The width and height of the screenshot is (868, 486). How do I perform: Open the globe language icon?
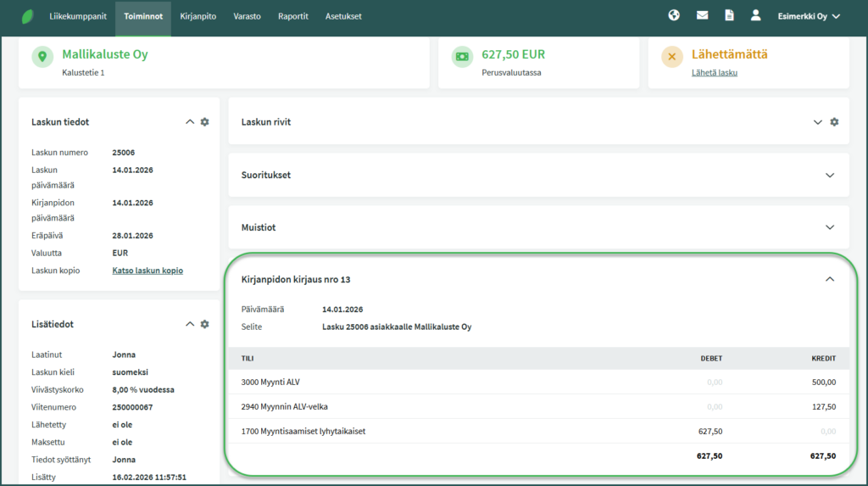pos(674,15)
